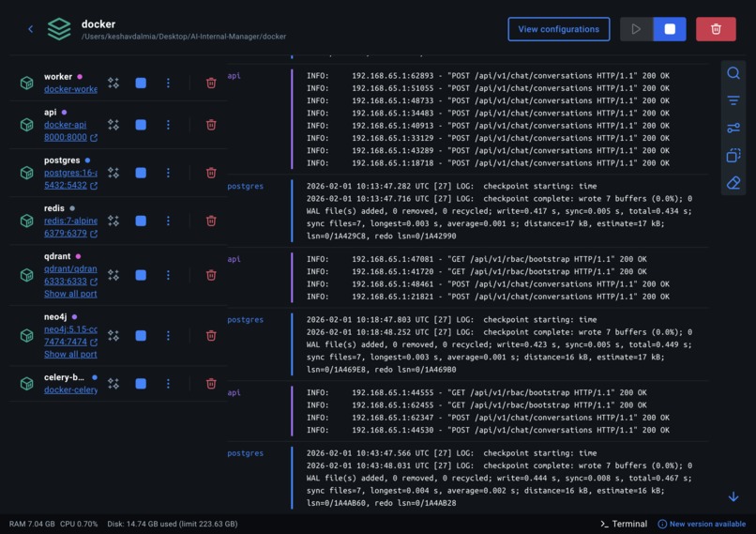The width and height of the screenshot is (756, 534).
Task: Stop the postgres container
Action: click(141, 173)
